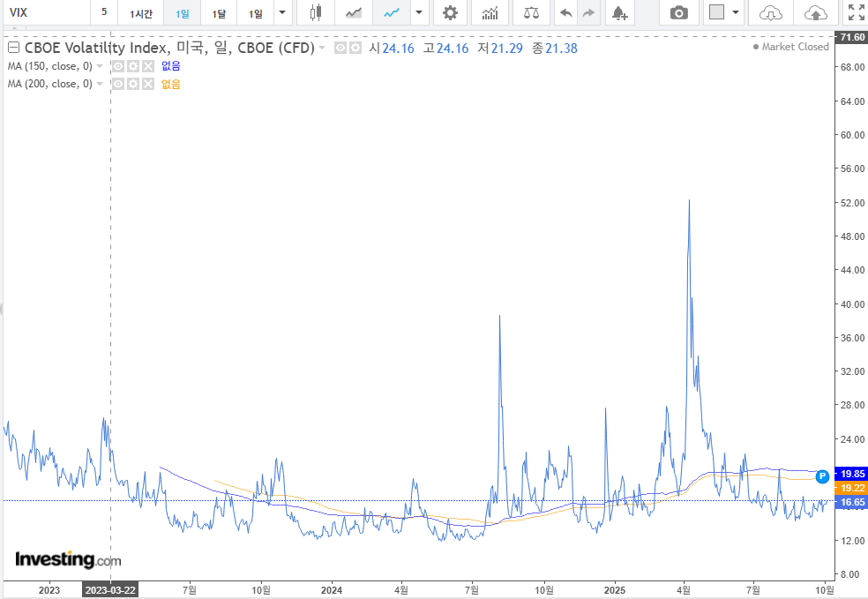This screenshot has width=868, height=599.
Task: Save chart layout with cloud upload icon
Action: pyautogui.click(x=815, y=12)
